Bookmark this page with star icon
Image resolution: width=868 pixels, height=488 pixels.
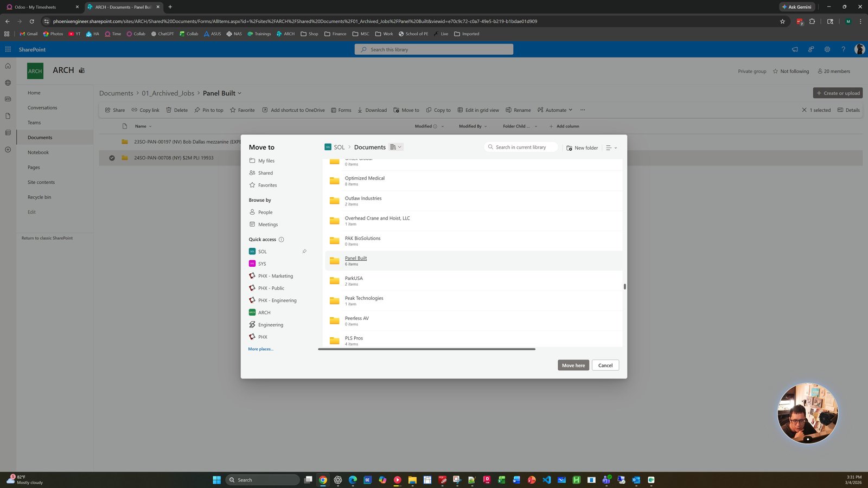click(x=782, y=22)
